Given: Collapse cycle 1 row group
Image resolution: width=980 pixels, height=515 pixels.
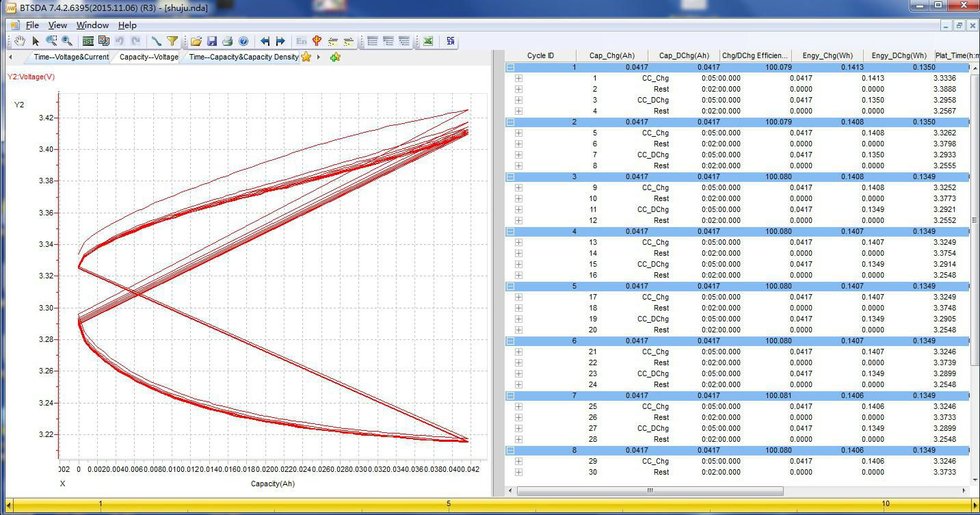Looking at the screenshot, I should click(510, 67).
